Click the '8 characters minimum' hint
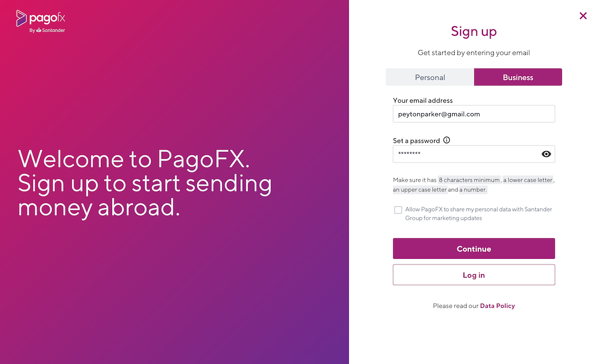The height and width of the screenshot is (364, 599). pos(469,180)
